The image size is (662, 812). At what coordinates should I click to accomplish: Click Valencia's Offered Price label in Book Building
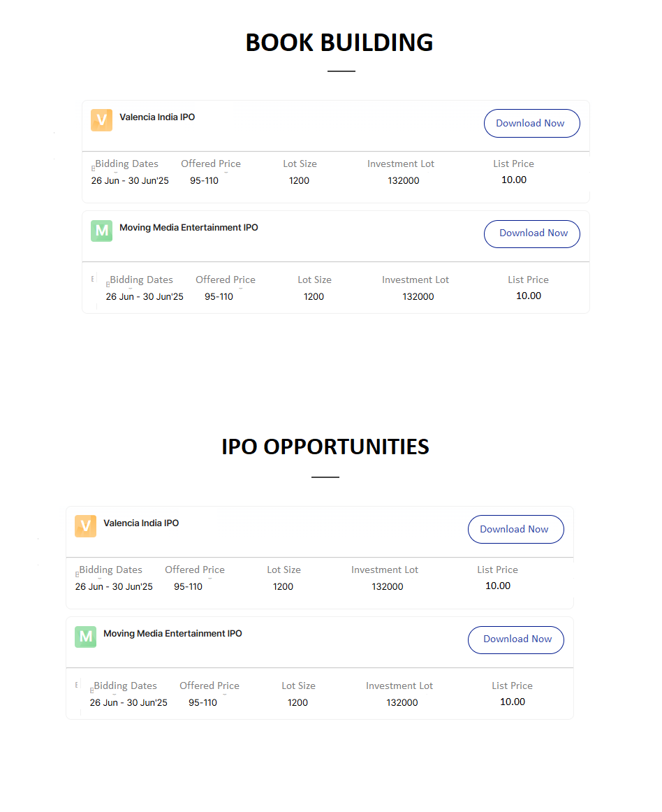211,164
